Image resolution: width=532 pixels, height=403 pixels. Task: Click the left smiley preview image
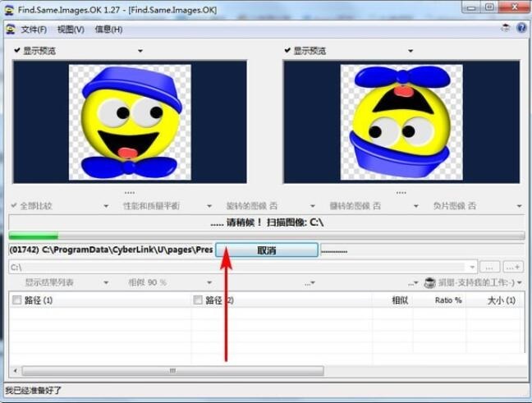(x=130, y=122)
